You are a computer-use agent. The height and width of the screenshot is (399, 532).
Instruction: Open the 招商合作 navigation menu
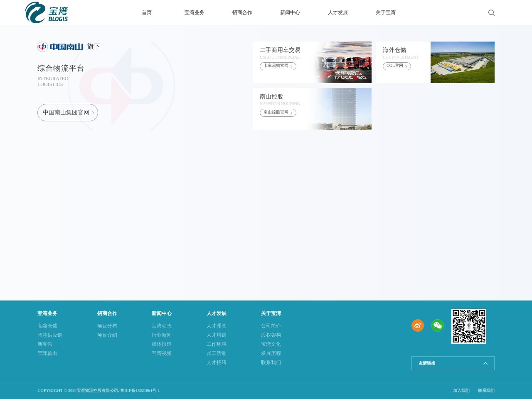coord(242,12)
